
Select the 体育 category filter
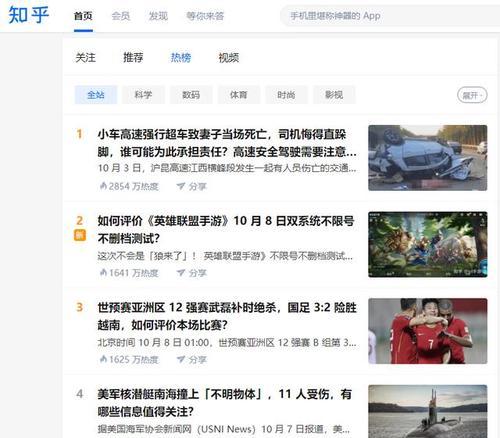[239, 95]
